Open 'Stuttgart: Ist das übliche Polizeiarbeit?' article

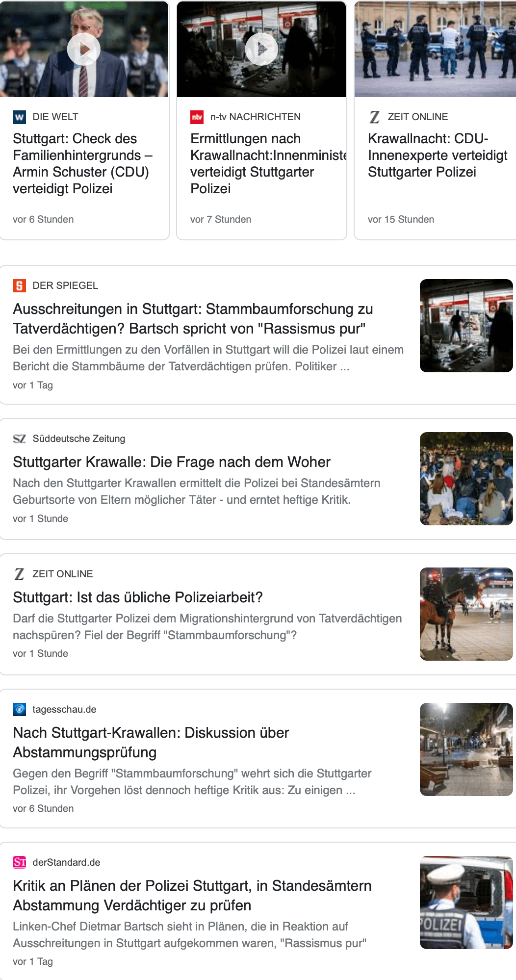(x=138, y=597)
